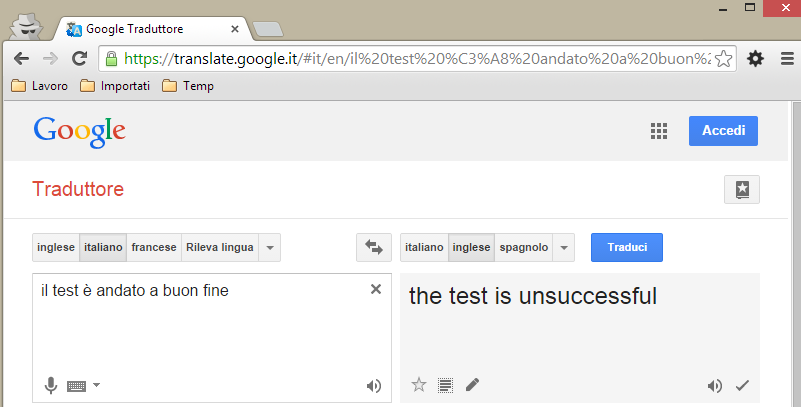Activate microphone voice input
The image size is (801, 407).
51,385
